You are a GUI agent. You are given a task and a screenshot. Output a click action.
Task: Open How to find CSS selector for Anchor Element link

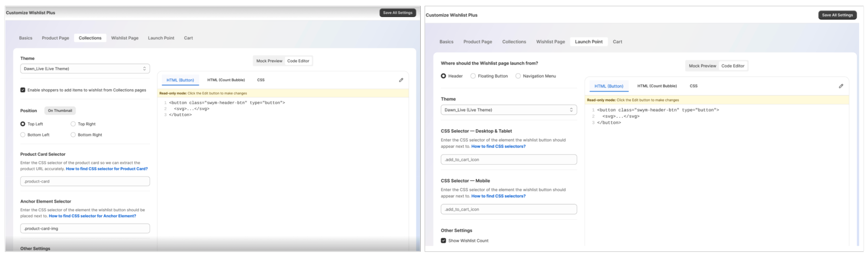[x=92, y=216]
